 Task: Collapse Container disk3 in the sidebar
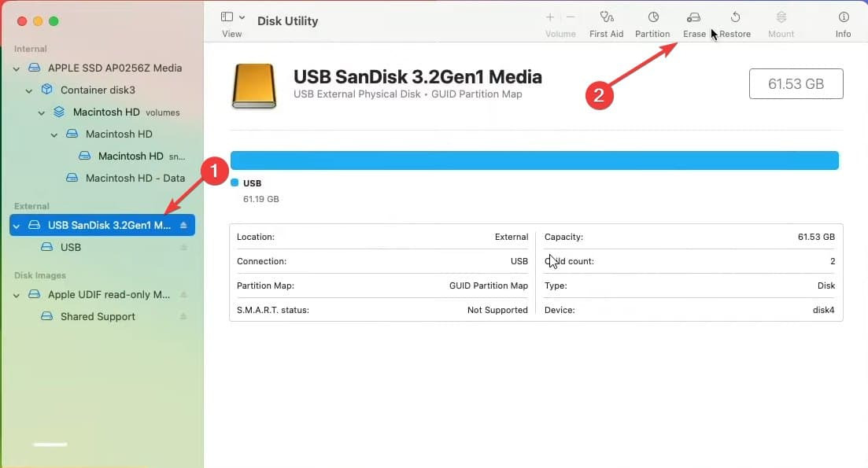click(28, 90)
